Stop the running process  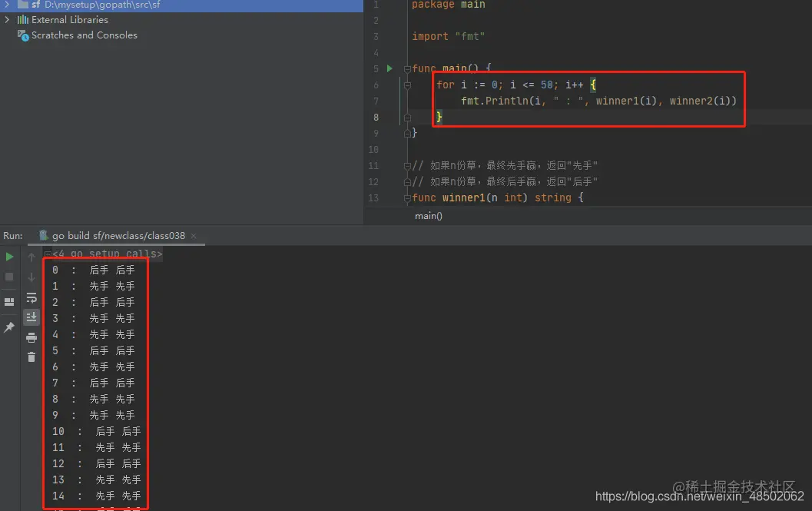(9, 277)
